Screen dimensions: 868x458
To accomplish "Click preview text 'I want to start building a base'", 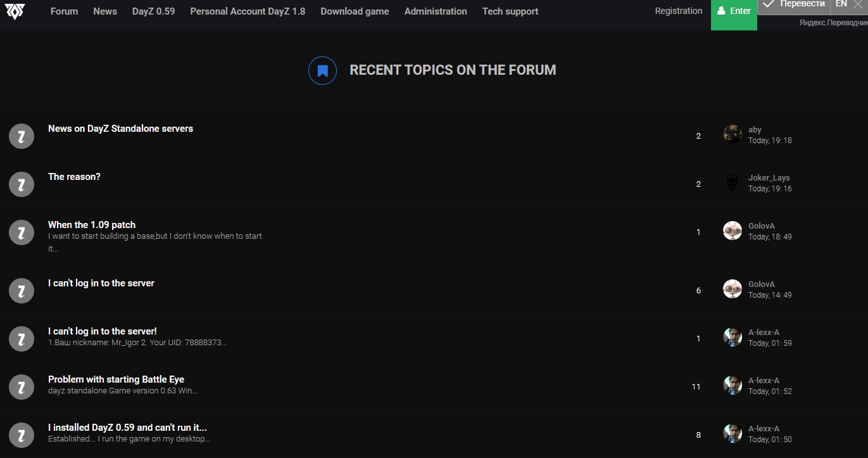I will tap(155, 242).
